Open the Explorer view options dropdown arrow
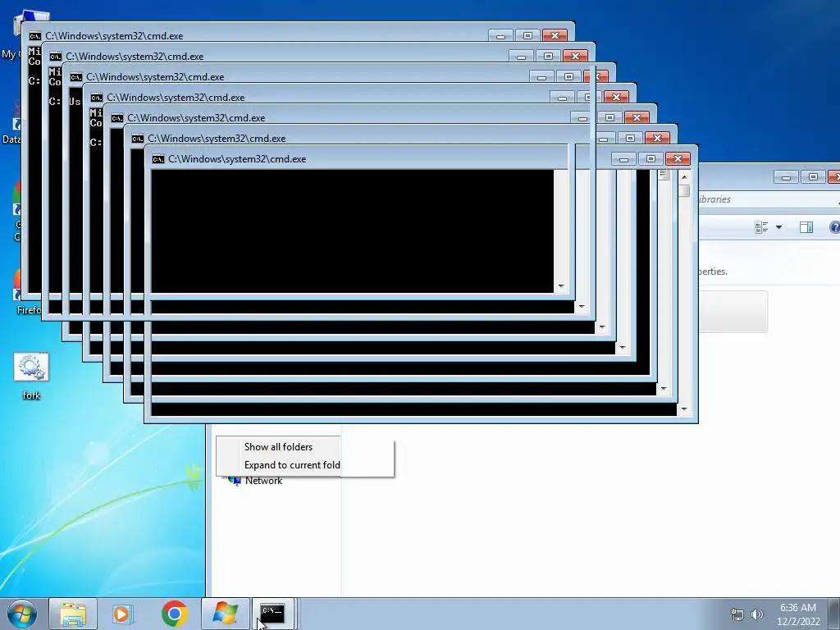840x630 pixels. pos(779,227)
